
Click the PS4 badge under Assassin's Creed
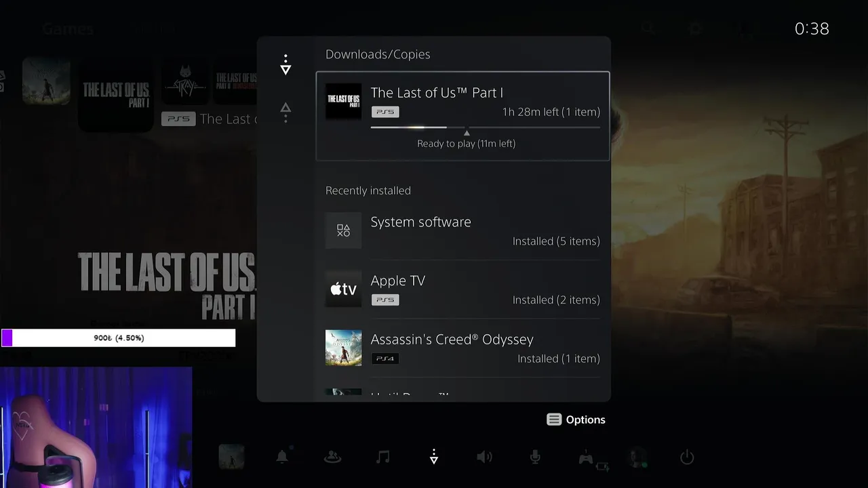[385, 359]
